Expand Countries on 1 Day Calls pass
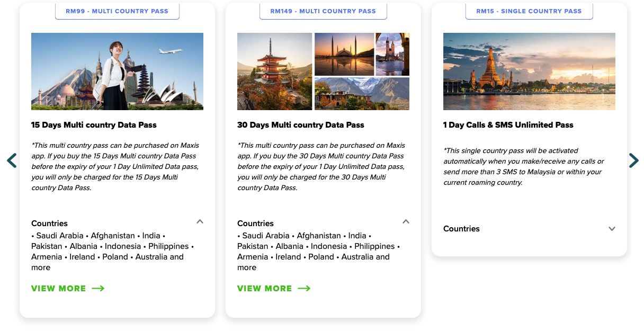644x331 pixels. click(x=612, y=229)
